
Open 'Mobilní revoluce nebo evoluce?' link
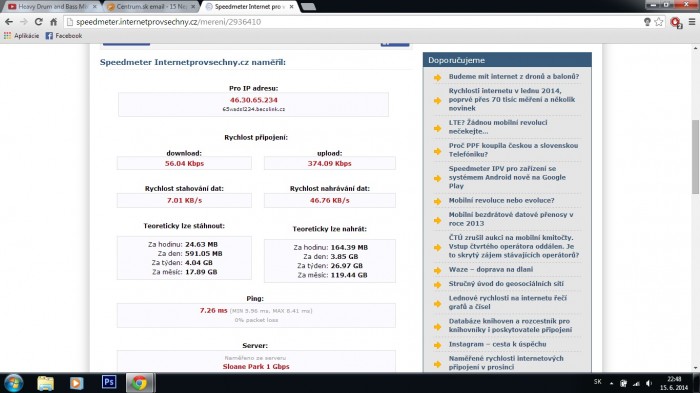[x=501, y=200]
